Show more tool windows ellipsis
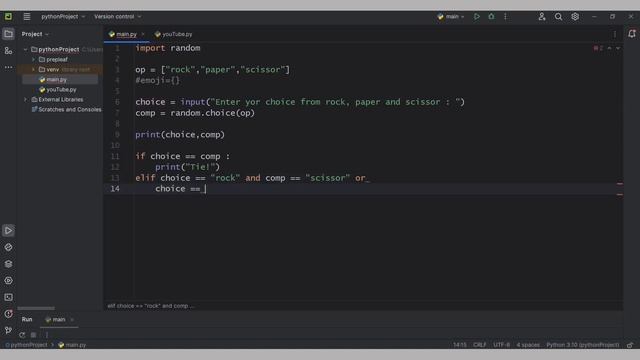The image size is (640, 360). tap(8, 67)
